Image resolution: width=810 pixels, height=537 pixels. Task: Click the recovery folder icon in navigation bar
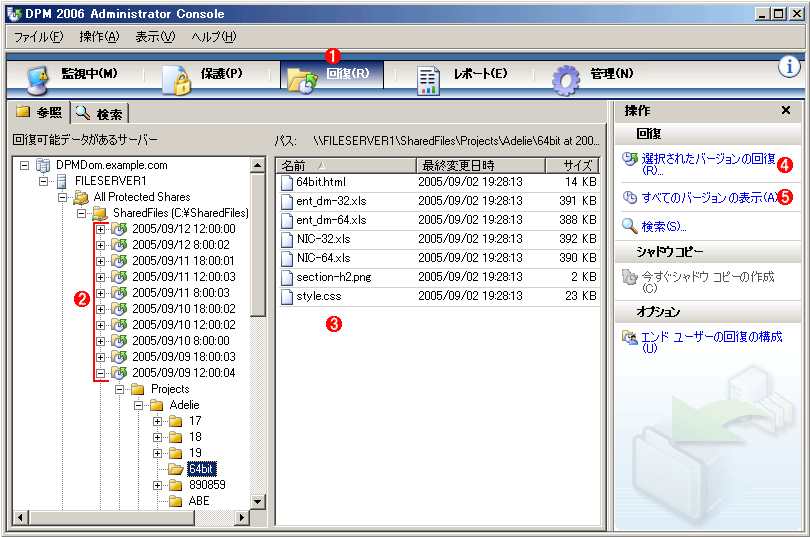click(x=303, y=81)
